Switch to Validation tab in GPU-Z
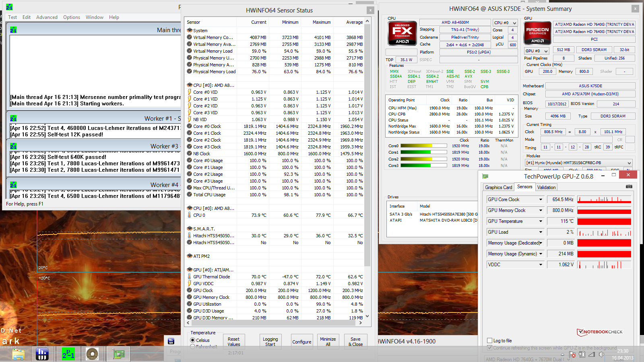The height and width of the screenshot is (362, 644). (546, 187)
